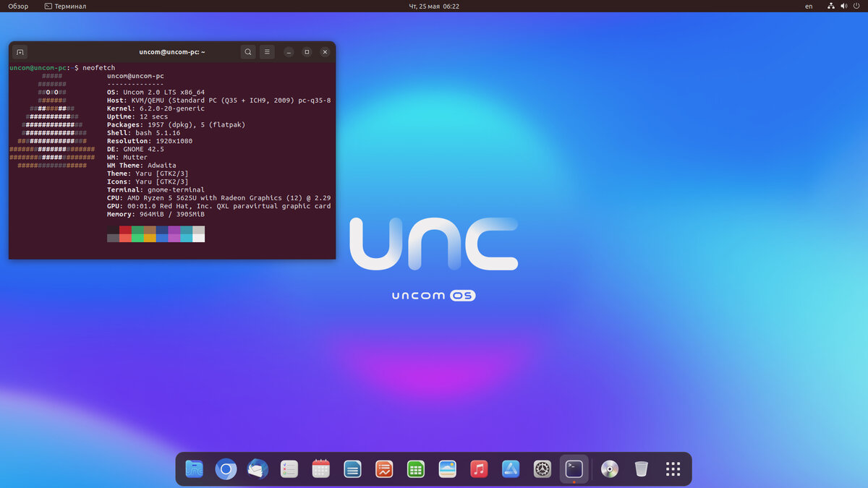The image size is (868, 488).
Task: Click the Packages: 1957 (dpkg) line
Action: 176,124
